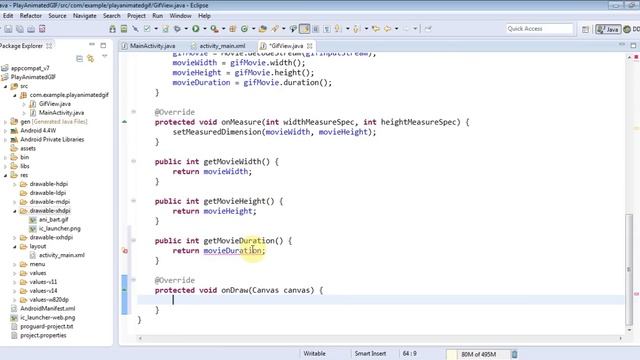Click the Back navigation yellow arrow
This screenshot has width=640, height=360.
pyautogui.click(x=387, y=29)
